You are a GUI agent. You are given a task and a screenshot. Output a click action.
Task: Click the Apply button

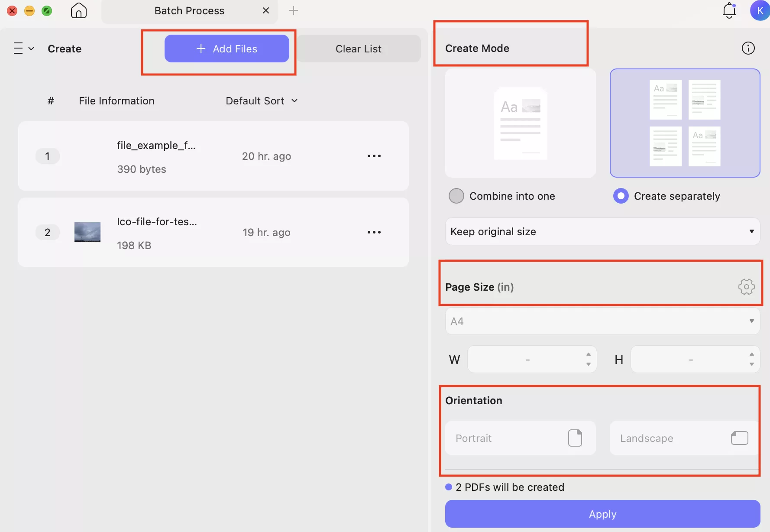(x=602, y=514)
